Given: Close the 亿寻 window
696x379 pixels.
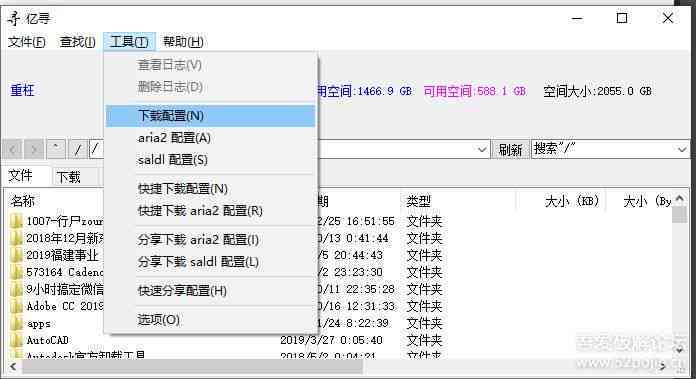Looking at the screenshot, I should [x=668, y=18].
